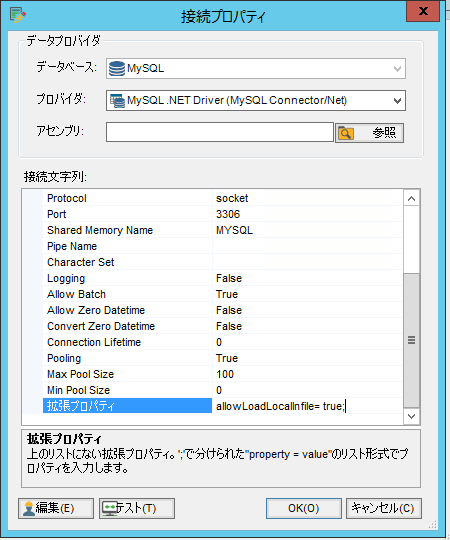Click the False value for Logging
450x540 pixels.
click(x=307, y=278)
